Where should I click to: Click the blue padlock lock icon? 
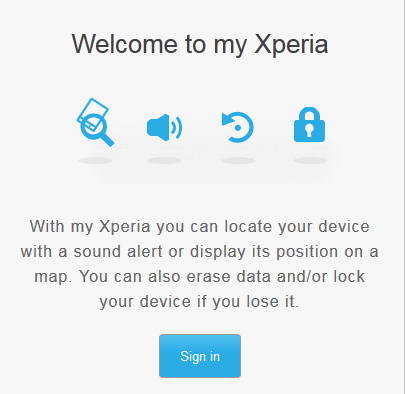[309, 125]
